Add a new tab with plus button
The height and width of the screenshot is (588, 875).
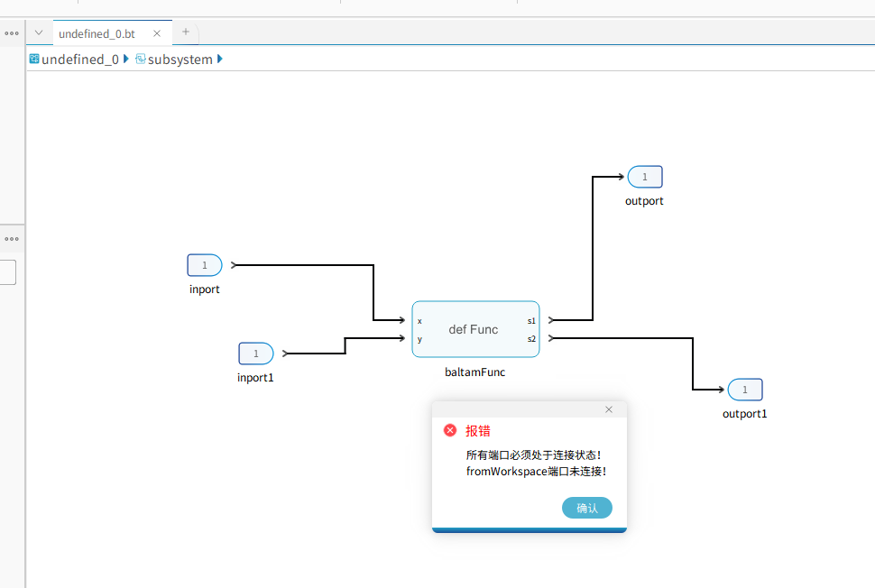186,32
